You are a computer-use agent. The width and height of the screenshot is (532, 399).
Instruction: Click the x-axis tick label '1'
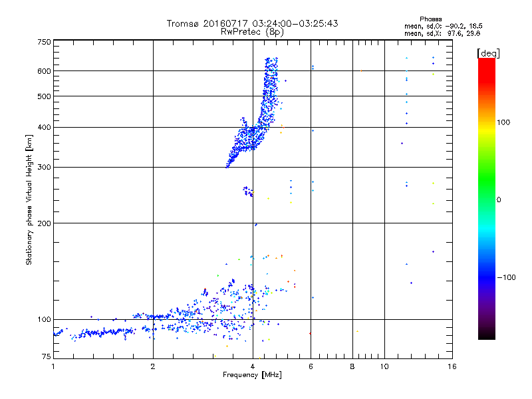pos(53,366)
